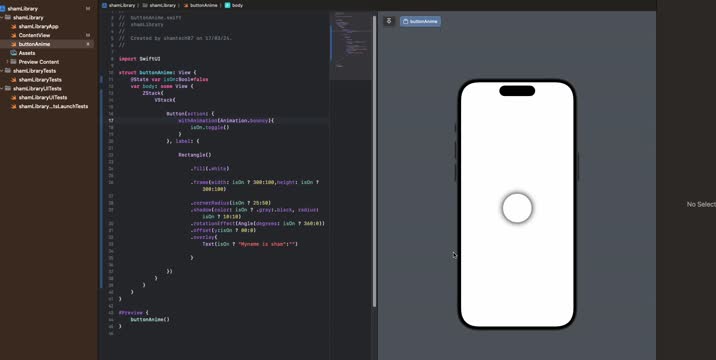The width and height of the screenshot is (716, 360).
Task: Collapse the shamLibrary folder group
Action: (2, 17)
